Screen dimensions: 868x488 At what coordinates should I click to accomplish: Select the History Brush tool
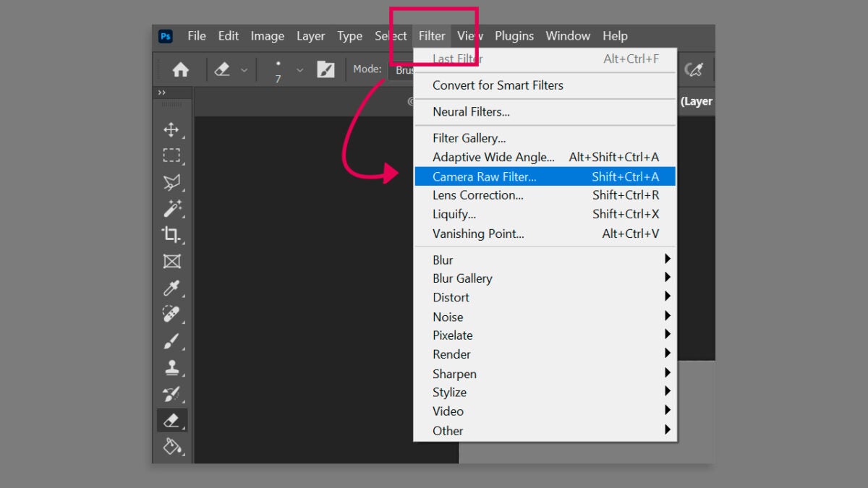click(x=171, y=394)
